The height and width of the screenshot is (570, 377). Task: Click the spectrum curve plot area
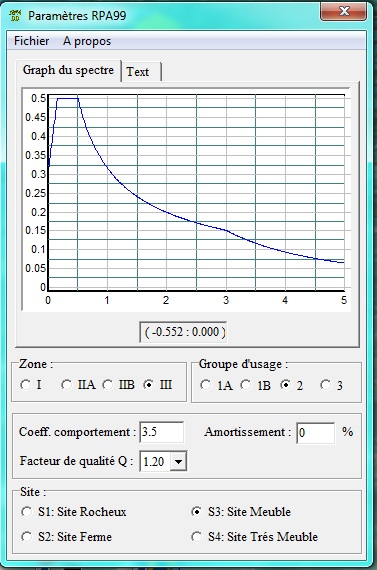[196, 193]
